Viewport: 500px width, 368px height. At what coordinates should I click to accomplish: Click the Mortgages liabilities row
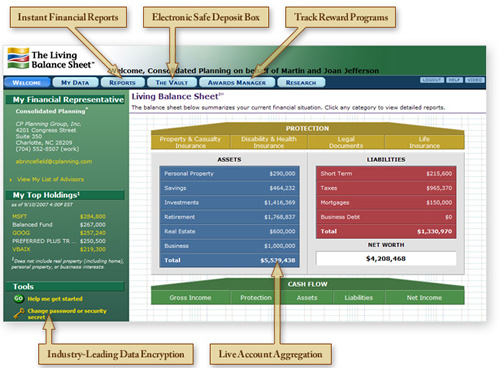[x=386, y=202]
